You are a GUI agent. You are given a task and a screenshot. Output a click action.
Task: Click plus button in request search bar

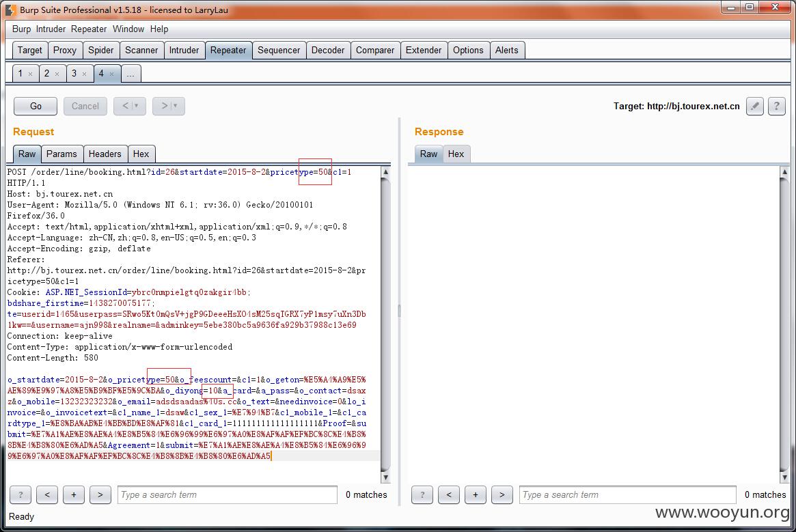pyautogui.click(x=74, y=494)
